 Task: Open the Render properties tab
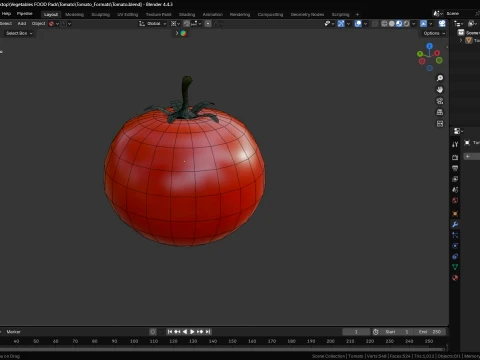pos(455,157)
